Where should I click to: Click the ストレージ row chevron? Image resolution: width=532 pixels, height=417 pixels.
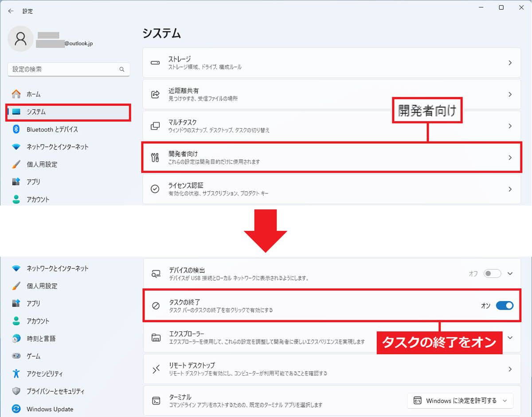coord(510,63)
